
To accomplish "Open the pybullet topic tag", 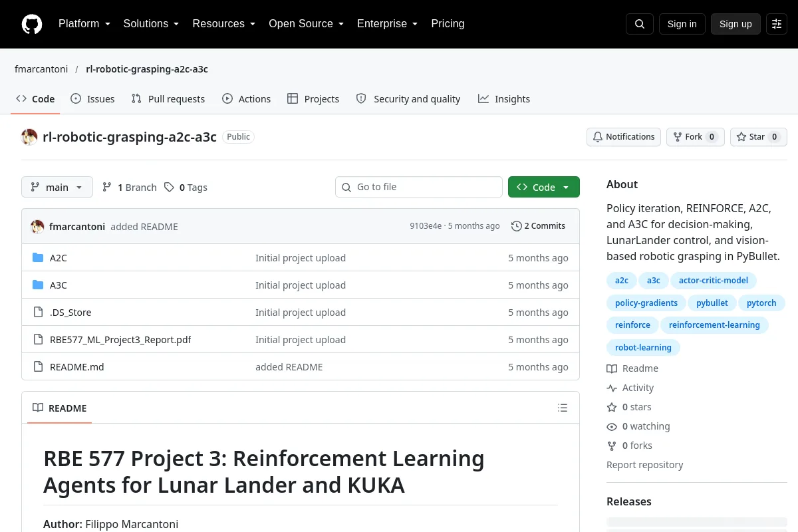I will click(712, 303).
